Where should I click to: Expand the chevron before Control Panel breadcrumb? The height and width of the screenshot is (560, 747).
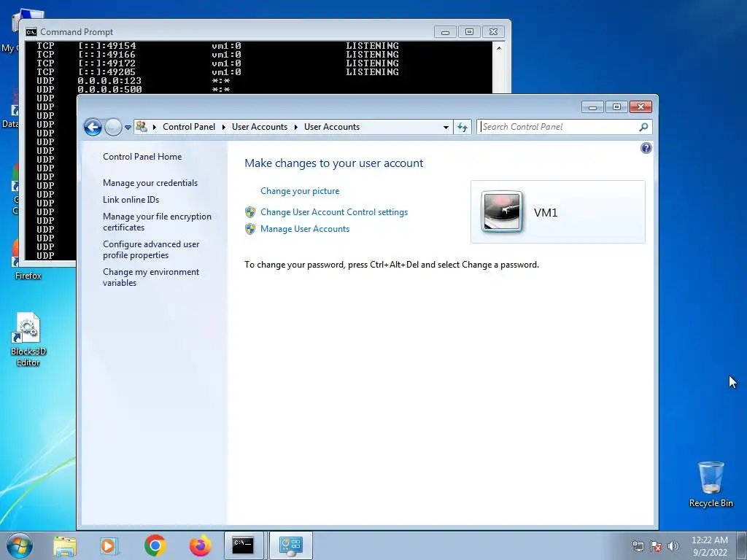point(155,127)
